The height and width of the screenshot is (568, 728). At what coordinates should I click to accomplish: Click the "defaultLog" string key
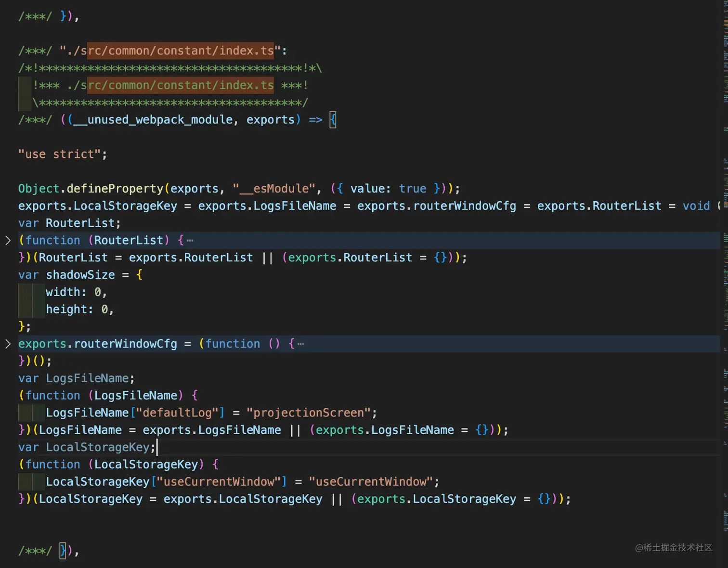point(177,413)
